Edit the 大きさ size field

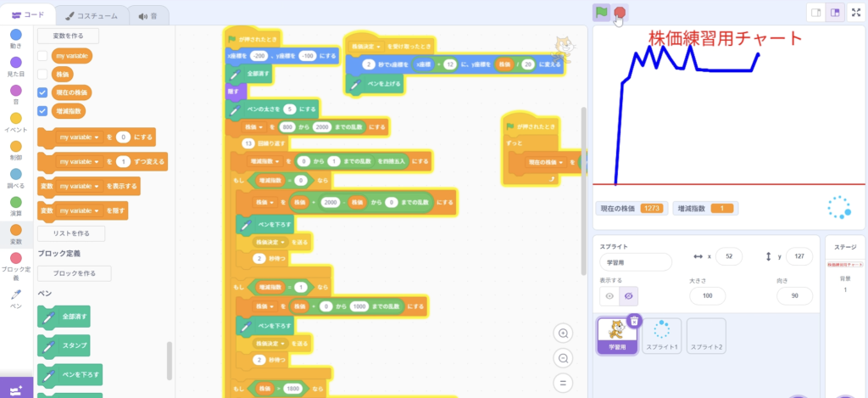(707, 296)
